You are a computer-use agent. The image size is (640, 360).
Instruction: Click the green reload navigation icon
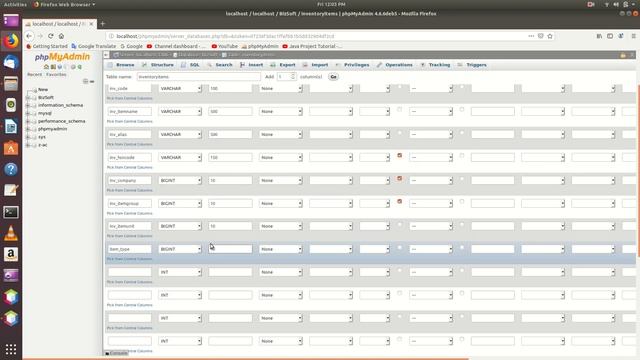(80, 67)
